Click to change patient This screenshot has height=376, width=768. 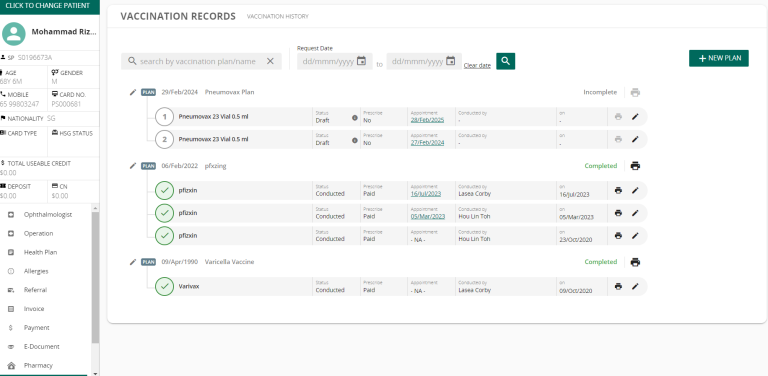(49, 6)
